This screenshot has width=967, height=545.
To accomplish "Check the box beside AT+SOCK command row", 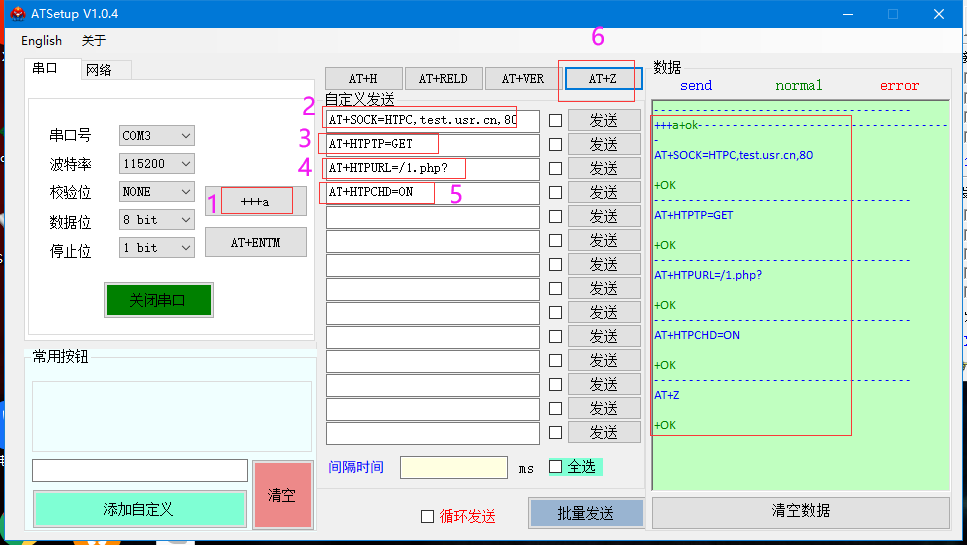I will click(x=555, y=121).
